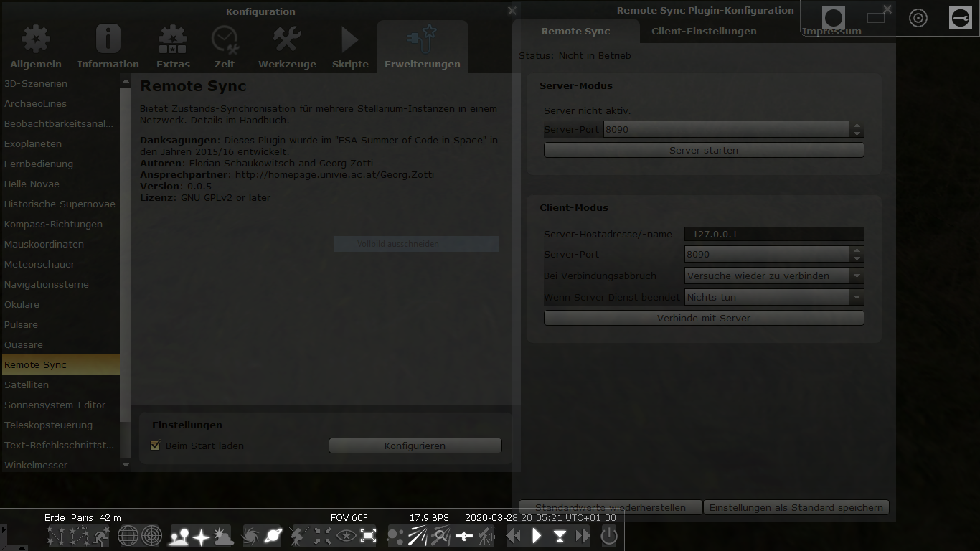Viewport: 980px width, 551px height.
Task: Click 'Standardwerte wiederherstellen' button
Action: pyautogui.click(x=611, y=507)
